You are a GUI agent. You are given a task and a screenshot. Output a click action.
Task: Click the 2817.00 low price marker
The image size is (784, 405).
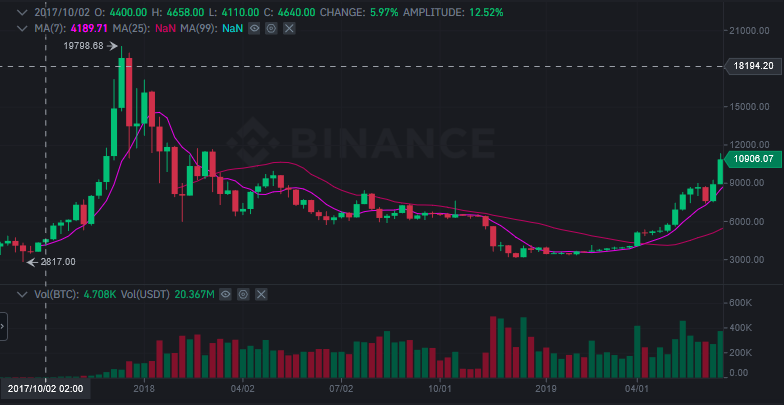tap(56, 262)
